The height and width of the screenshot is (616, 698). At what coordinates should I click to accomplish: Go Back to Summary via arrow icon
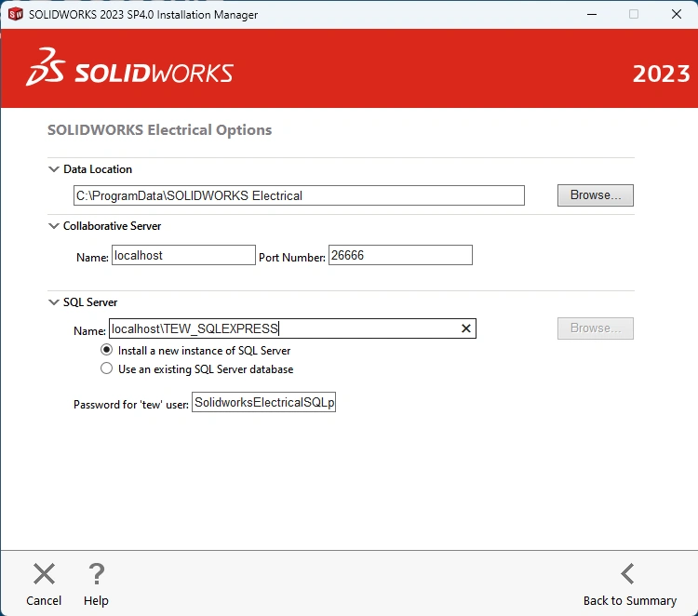pos(627,573)
